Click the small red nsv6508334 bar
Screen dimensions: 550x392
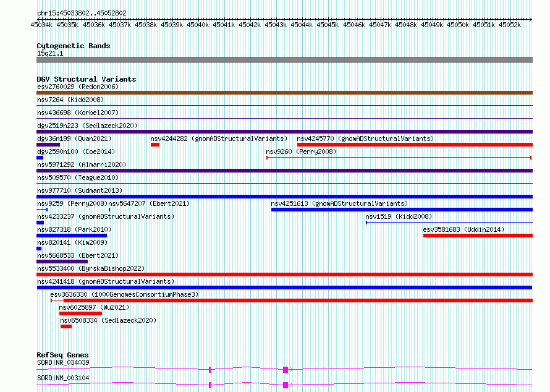tap(66, 326)
